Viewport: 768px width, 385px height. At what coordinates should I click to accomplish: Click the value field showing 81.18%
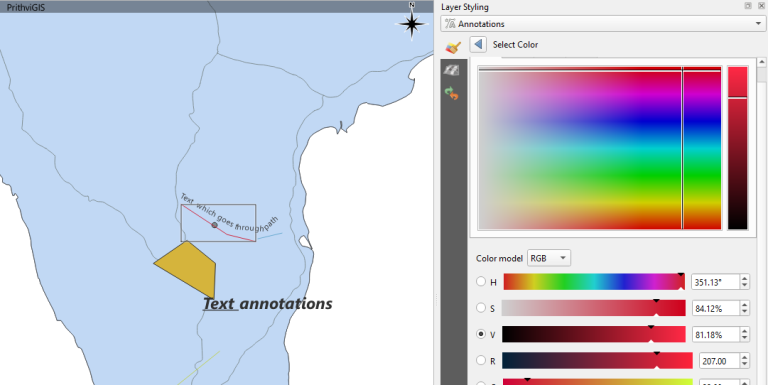pyautogui.click(x=715, y=334)
